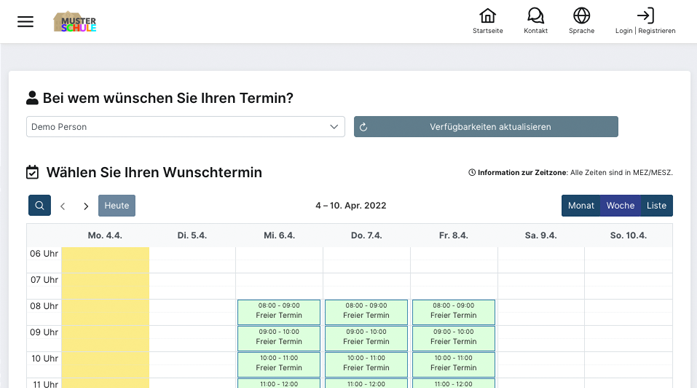697x388 pixels.
Task: Click the So. 10.4. column header
Action: coord(628,236)
